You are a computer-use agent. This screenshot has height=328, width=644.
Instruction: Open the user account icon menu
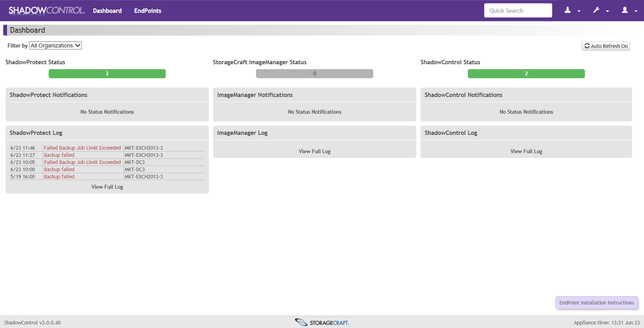pyautogui.click(x=625, y=10)
